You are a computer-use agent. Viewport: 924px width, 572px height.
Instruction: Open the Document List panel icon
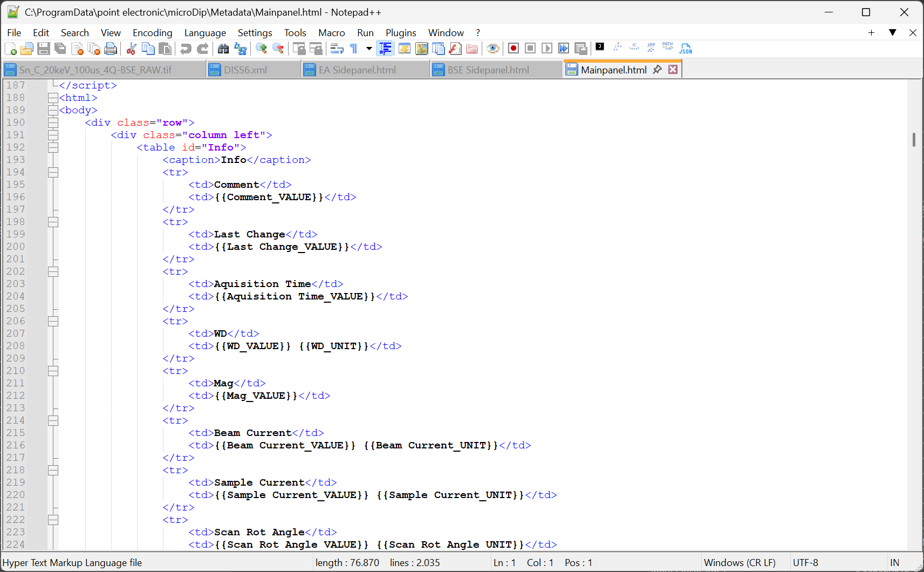click(x=439, y=49)
